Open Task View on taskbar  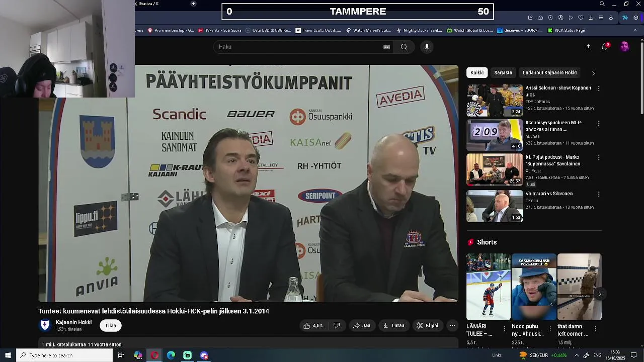[121, 355]
